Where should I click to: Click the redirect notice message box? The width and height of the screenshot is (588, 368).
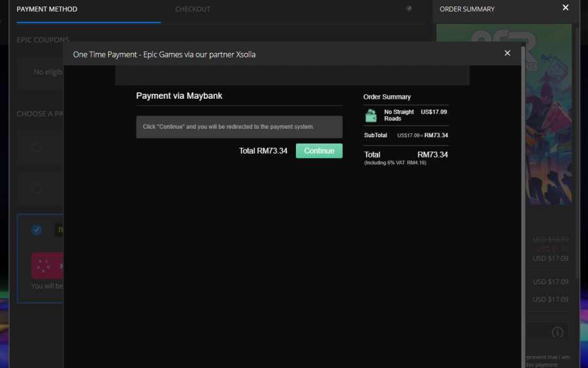pyautogui.click(x=239, y=127)
